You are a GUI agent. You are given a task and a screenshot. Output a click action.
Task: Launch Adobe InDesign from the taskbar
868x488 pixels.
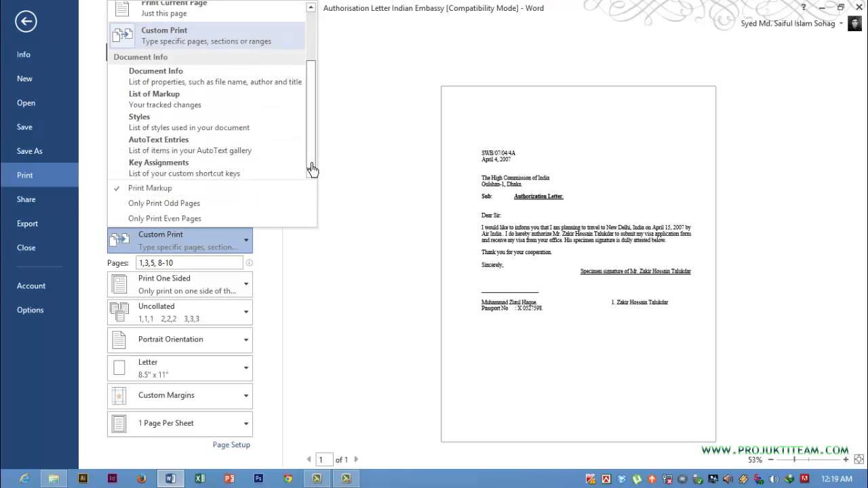tap(113, 478)
